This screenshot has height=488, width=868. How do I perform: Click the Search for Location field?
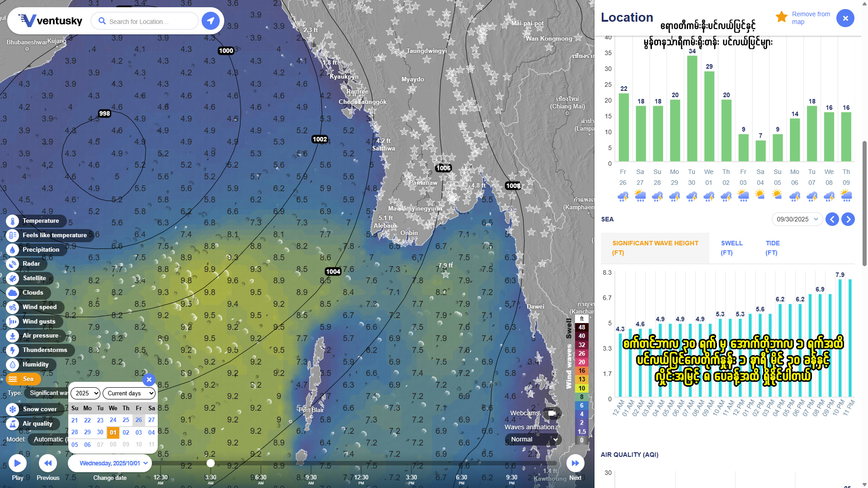tap(145, 21)
